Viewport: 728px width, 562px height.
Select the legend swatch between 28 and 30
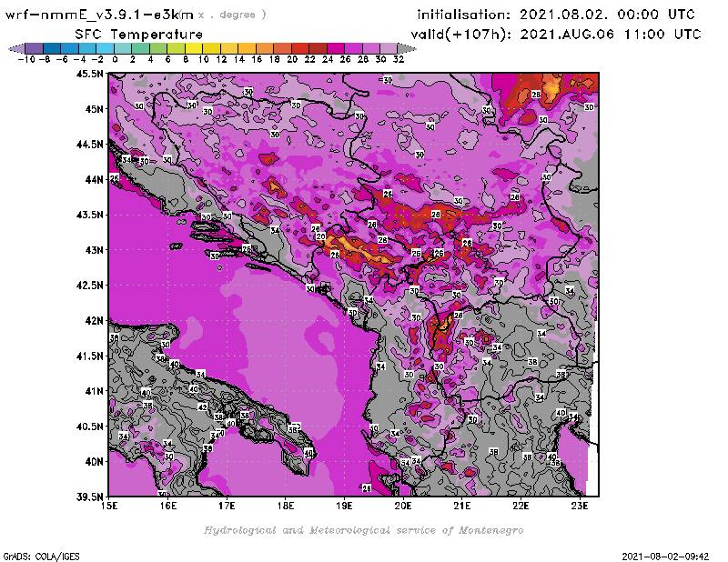pyautogui.click(x=371, y=48)
